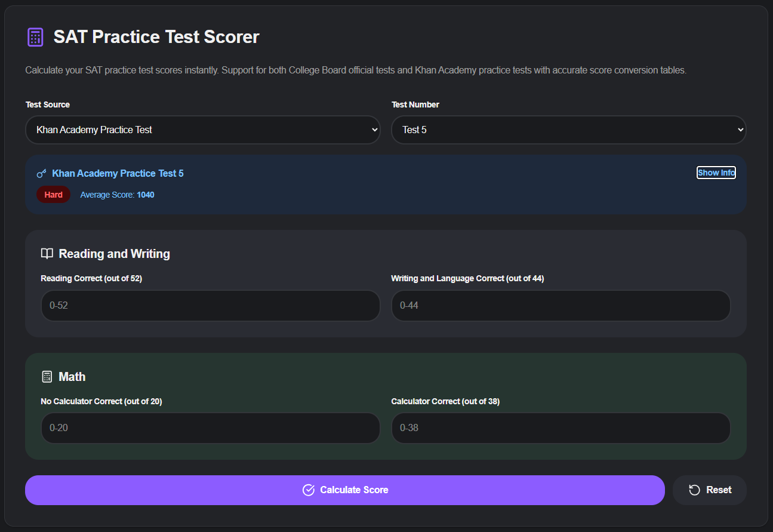Click the Calculate Score button
The width and height of the screenshot is (773, 532).
[344, 490]
